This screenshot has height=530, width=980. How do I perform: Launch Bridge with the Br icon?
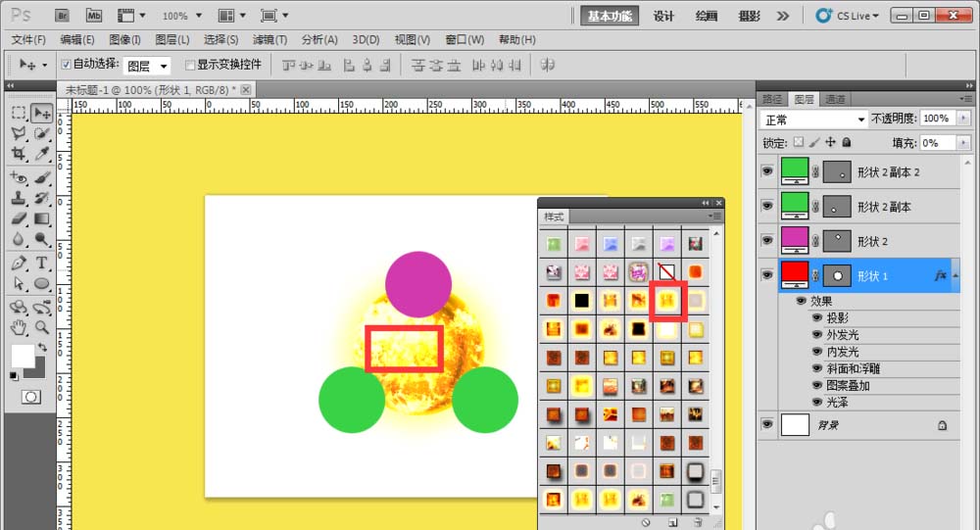click(62, 16)
